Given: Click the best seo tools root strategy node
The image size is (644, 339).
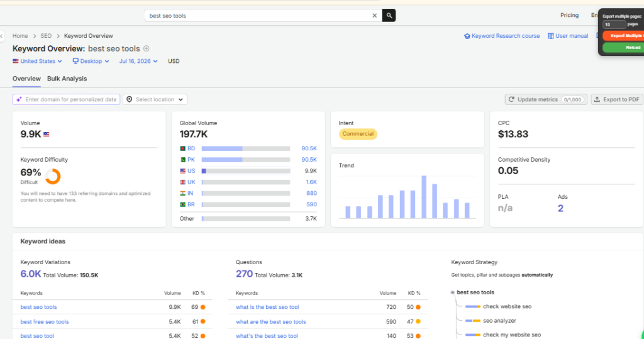Looking at the screenshot, I should tap(475, 292).
